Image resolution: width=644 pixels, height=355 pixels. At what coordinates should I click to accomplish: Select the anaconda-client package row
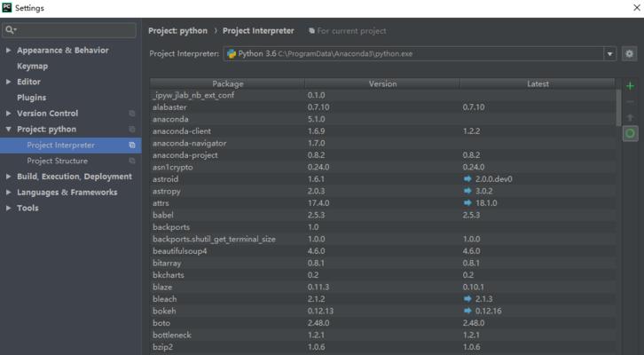383,131
